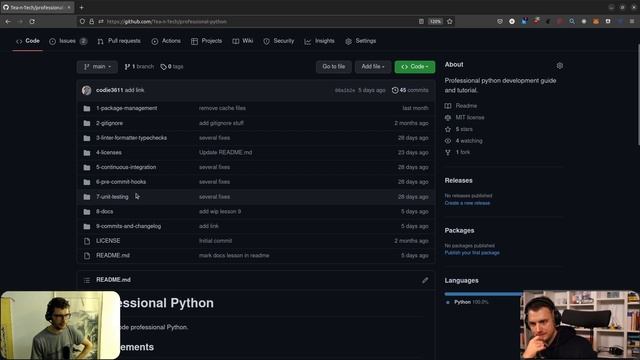
Task: Open the Actions tab
Action: (166, 41)
